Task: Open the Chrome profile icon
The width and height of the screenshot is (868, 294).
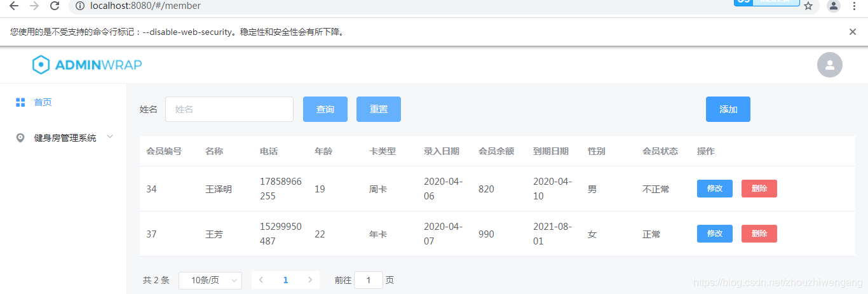Action: [x=833, y=6]
